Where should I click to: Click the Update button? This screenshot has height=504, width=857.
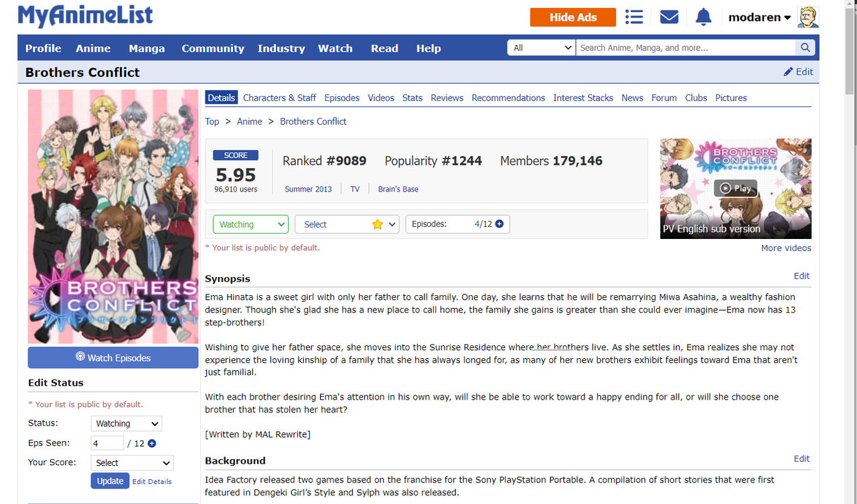pos(110,481)
